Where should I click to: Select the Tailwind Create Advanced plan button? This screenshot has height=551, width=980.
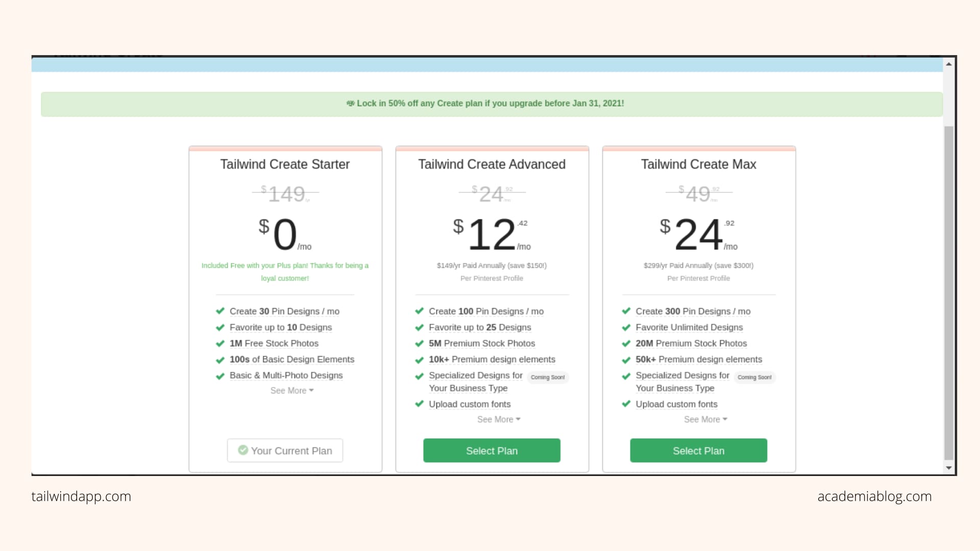click(x=492, y=450)
